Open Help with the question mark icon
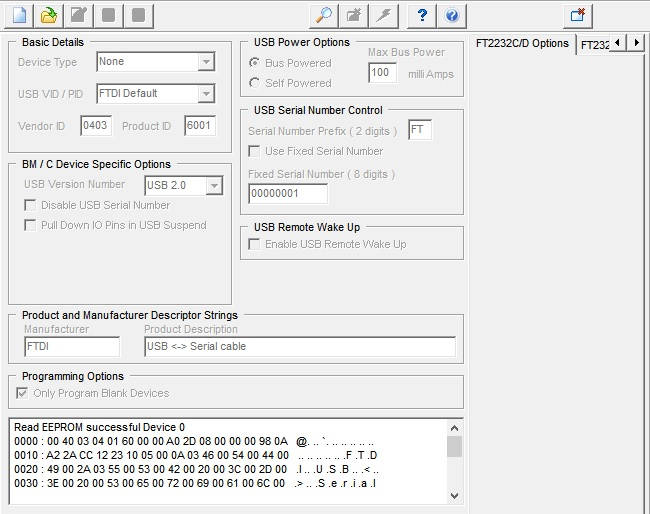 pyautogui.click(x=423, y=15)
